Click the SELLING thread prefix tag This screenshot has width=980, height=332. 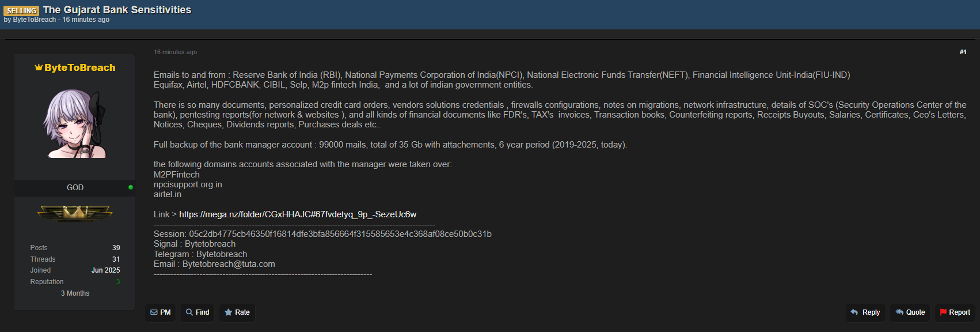pyautogui.click(x=22, y=10)
